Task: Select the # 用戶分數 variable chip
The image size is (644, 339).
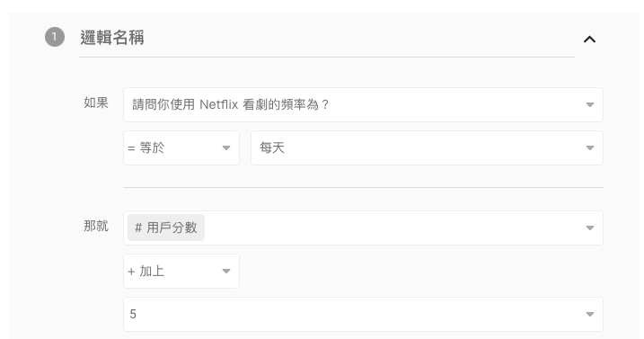Action: tap(166, 227)
